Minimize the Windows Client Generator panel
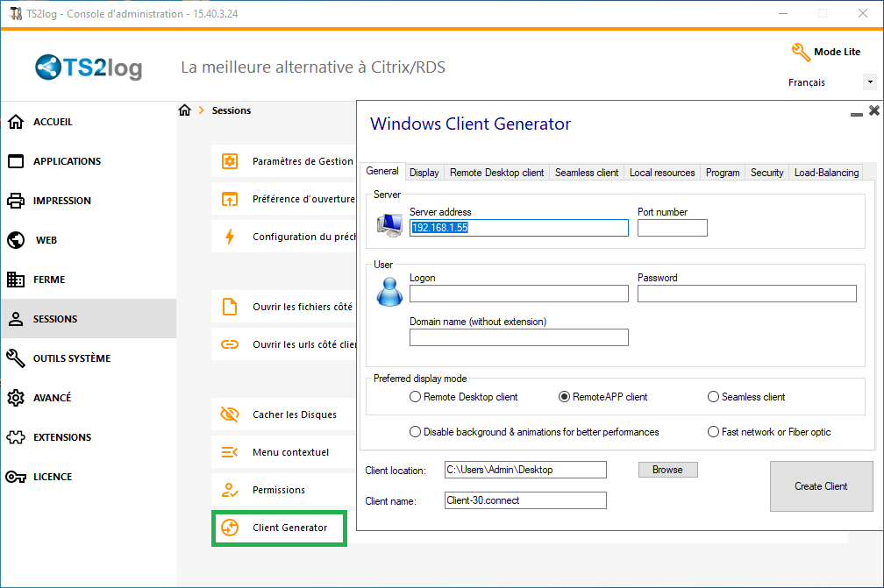 coord(856,114)
